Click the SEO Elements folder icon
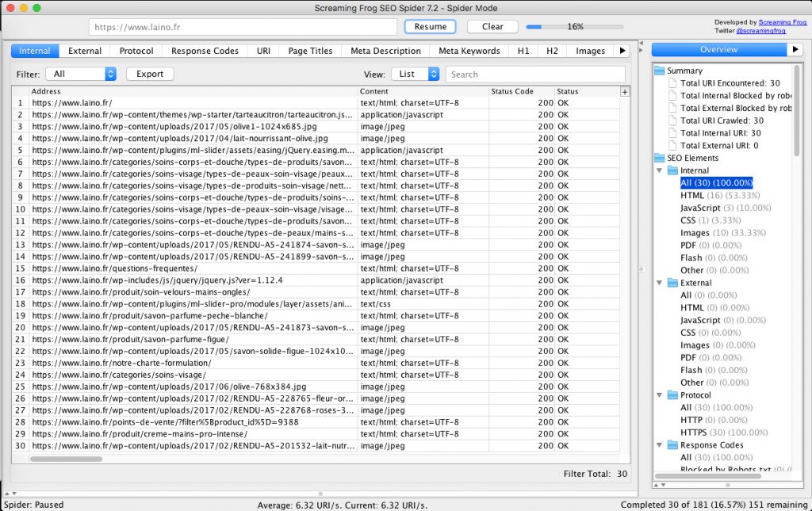Viewport: 812px width, 511px height. point(659,158)
